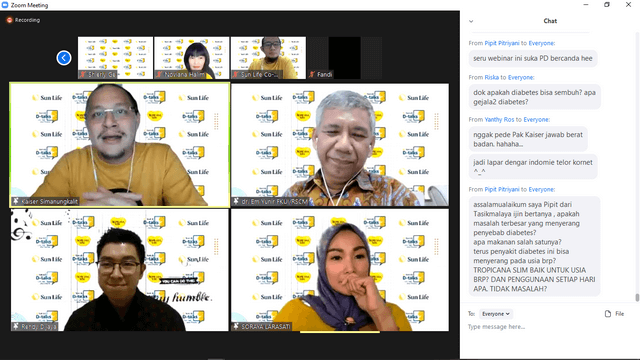Click the muted microphone icon on Fandi tile
This screenshot has height=360, width=640.
point(312,74)
